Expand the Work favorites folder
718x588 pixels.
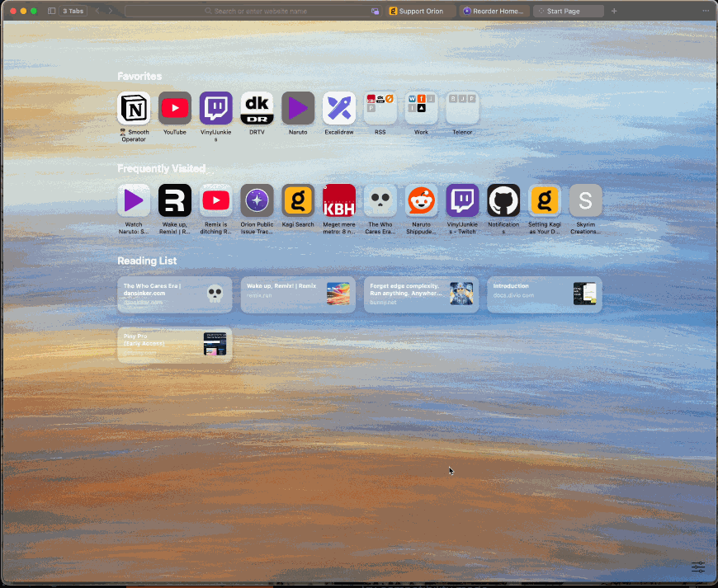(x=421, y=108)
